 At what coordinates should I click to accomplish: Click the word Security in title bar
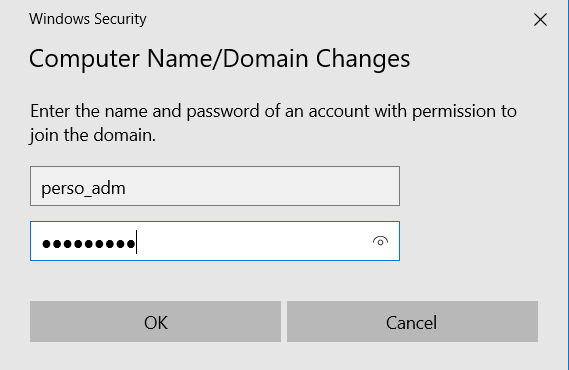tap(120, 19)
